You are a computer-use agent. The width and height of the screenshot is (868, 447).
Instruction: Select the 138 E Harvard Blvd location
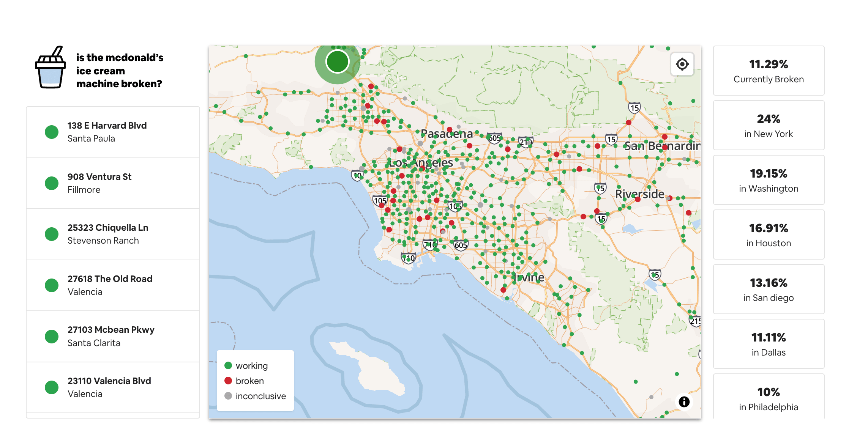tap(113, 132)
